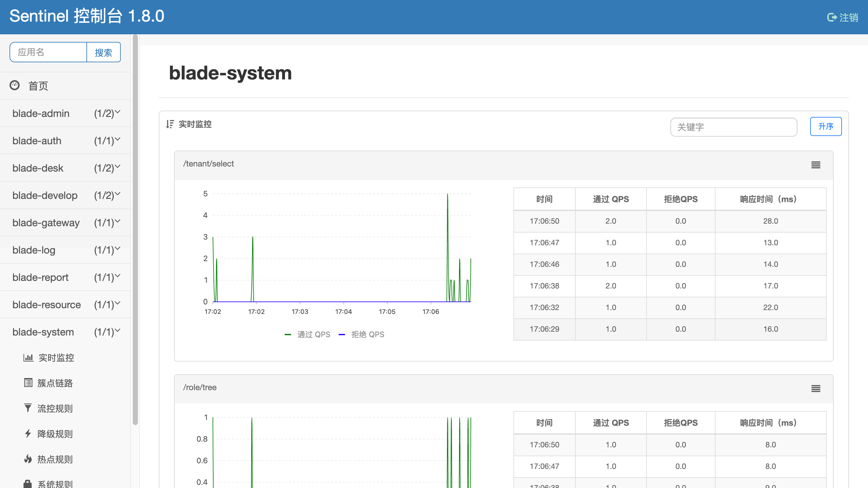This screenshot has width=868, height=488.
Task: Click the 升序 sort button
Action: [x=825, y=126]
